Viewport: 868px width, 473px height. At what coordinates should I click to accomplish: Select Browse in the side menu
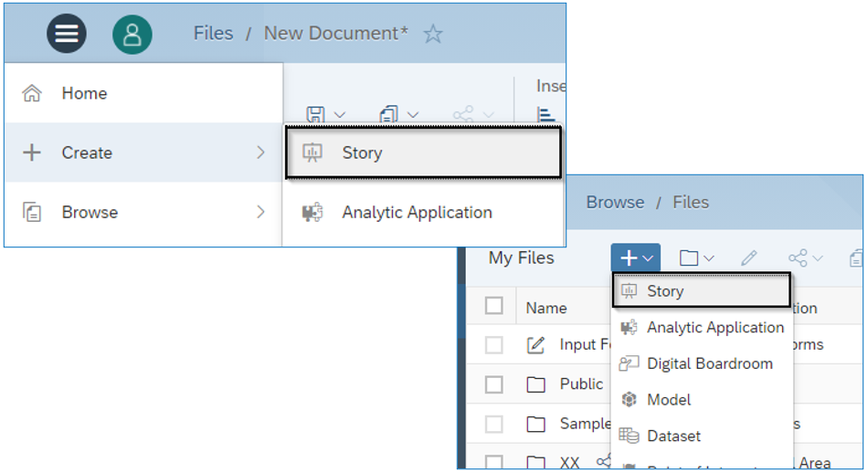[143, 212]
